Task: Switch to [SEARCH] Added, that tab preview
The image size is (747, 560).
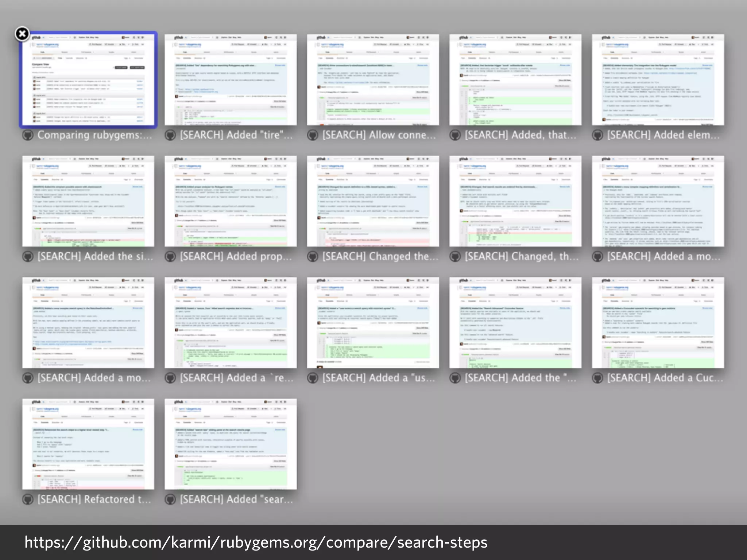Action: point(515,80)
